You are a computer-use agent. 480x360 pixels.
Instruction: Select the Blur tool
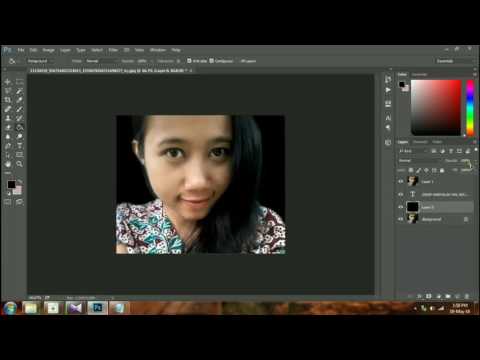tap(7, 136)
